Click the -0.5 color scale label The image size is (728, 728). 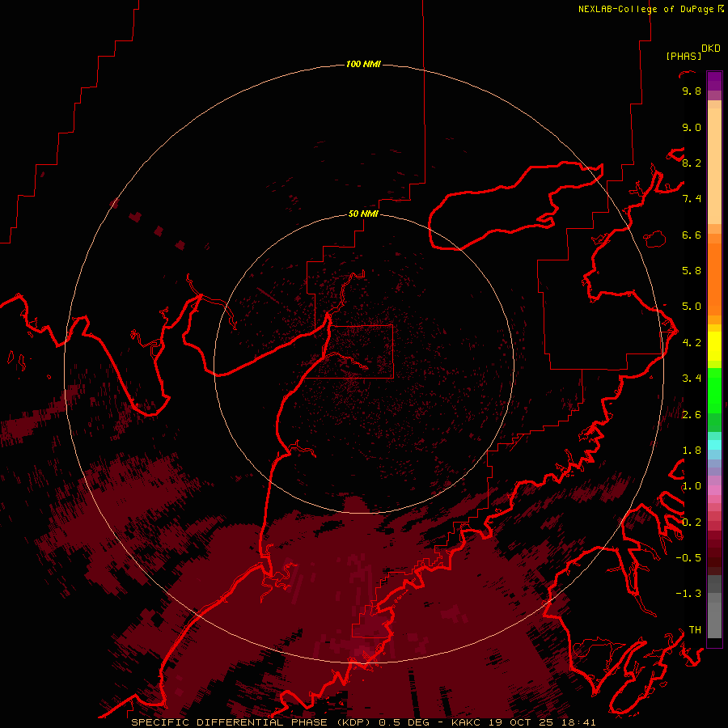tap(688, 558)
